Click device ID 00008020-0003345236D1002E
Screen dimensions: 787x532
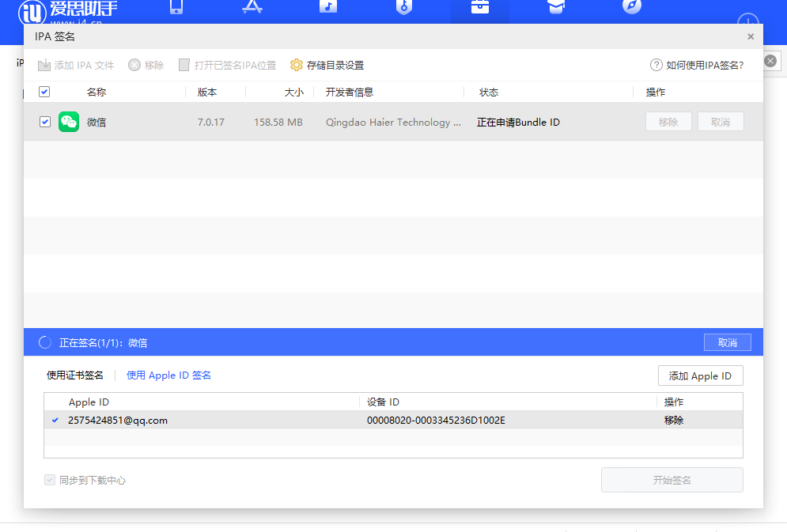pyautogui.click(x=436, y=421)
